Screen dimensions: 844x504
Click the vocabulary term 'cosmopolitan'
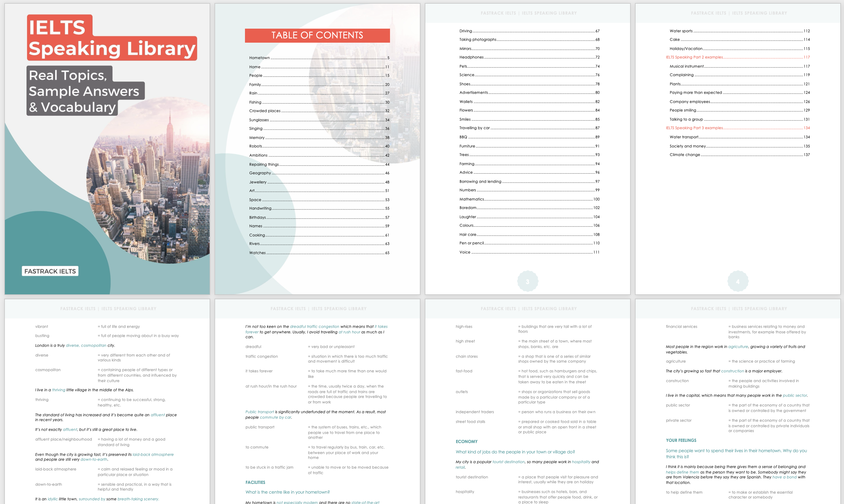[x=48, y=370]
